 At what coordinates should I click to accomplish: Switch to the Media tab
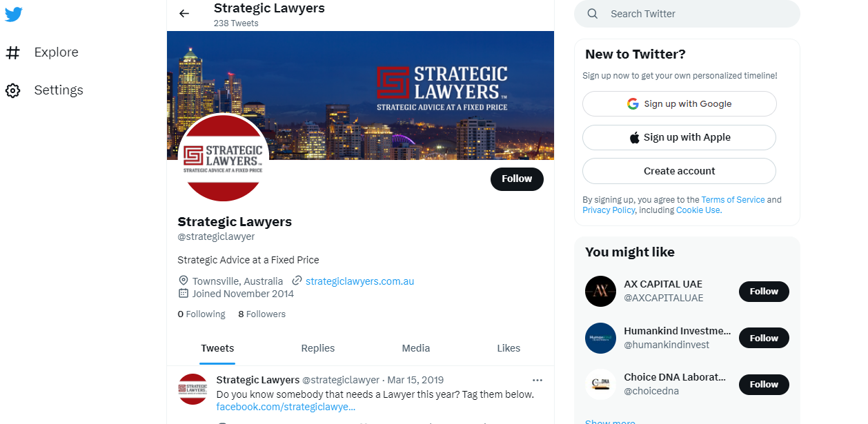[x=416, y=348]
